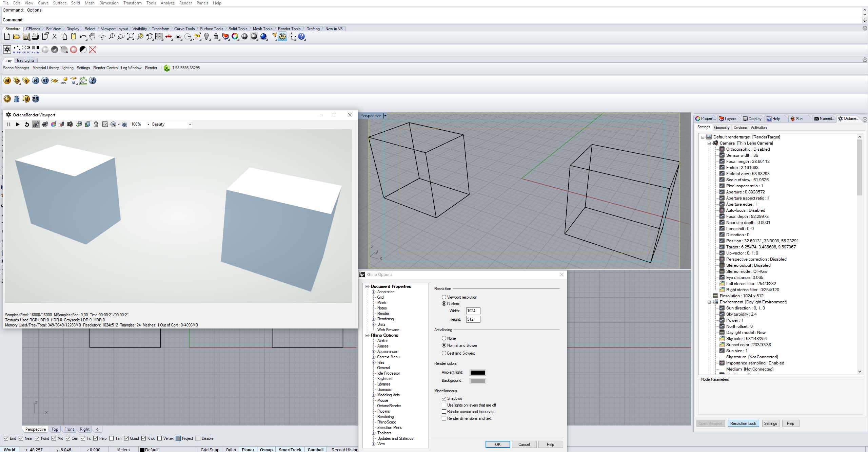Click the Save disk icon in Standard toolbar
Image resolution: width=868 pixels, height=452 pixels.
(26, 37)
